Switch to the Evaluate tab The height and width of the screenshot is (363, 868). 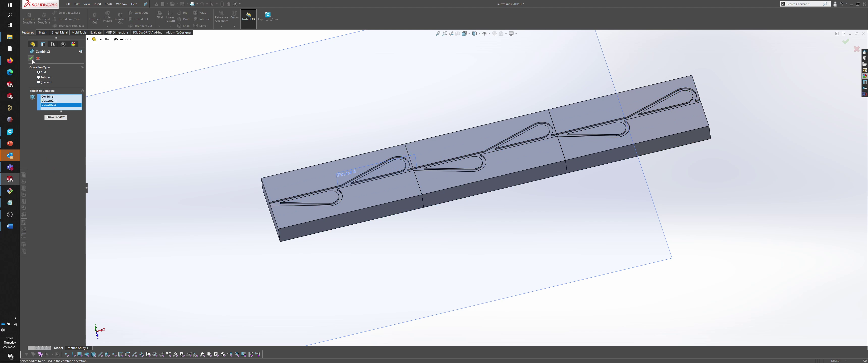coord(96,32)
